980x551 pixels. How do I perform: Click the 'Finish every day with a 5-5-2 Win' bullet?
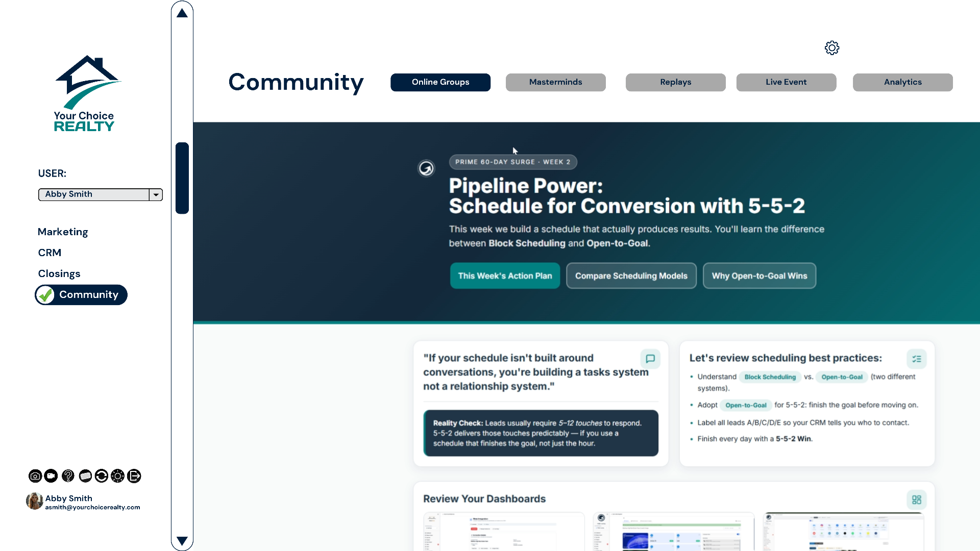point(755,439)
